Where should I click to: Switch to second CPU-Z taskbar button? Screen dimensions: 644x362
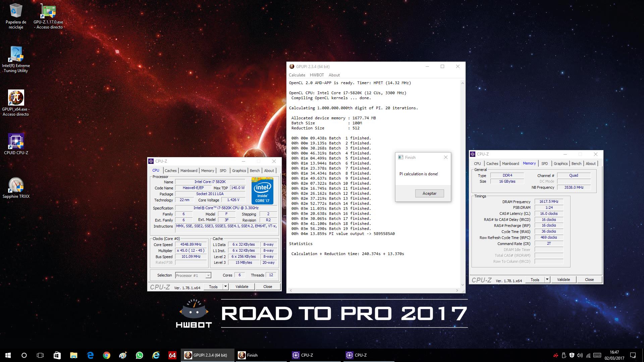pos(369,355)
